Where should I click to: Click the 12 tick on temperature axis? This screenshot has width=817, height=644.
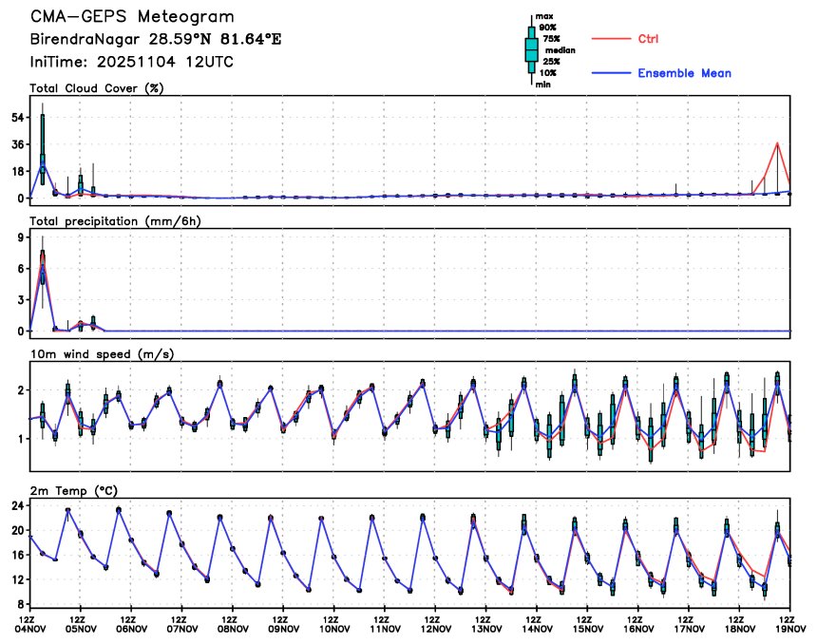[x=18, y=579]
